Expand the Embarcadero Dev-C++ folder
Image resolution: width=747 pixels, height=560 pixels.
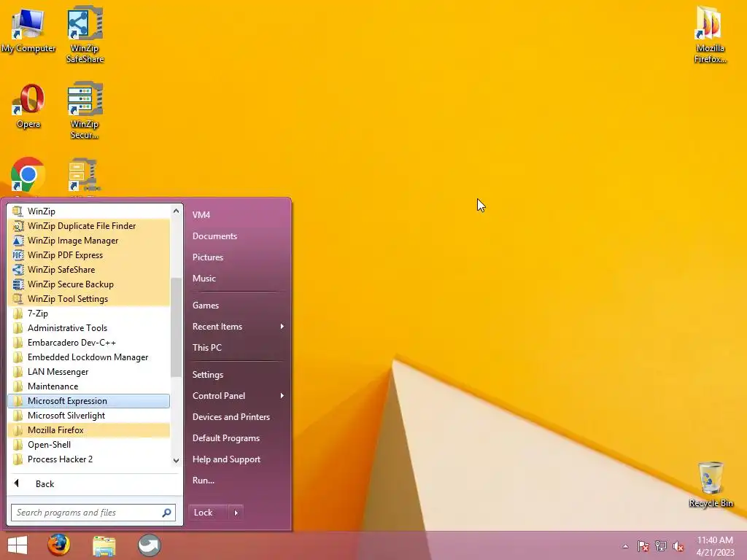(88, 343)
